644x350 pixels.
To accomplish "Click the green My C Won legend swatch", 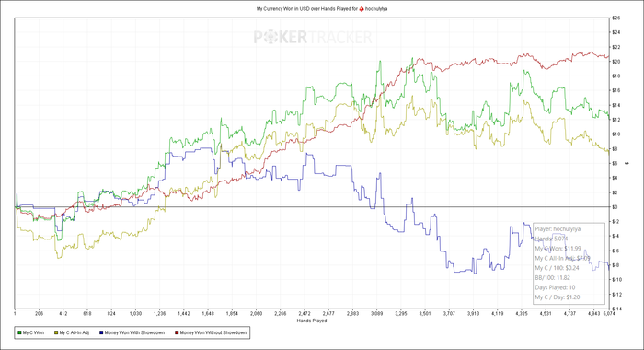I will (19, 332).
